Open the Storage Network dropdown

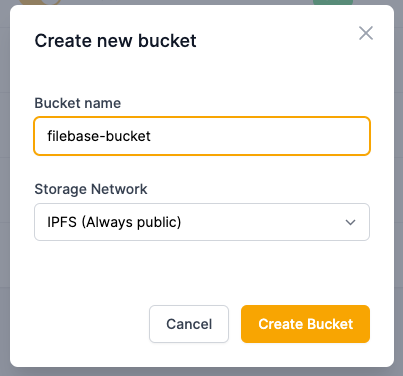202,222
